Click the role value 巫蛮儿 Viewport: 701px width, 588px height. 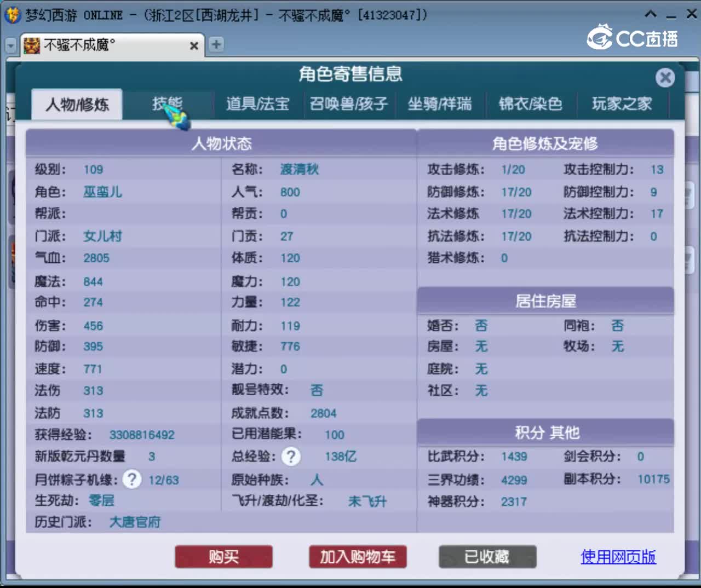[x=102, y=192]
